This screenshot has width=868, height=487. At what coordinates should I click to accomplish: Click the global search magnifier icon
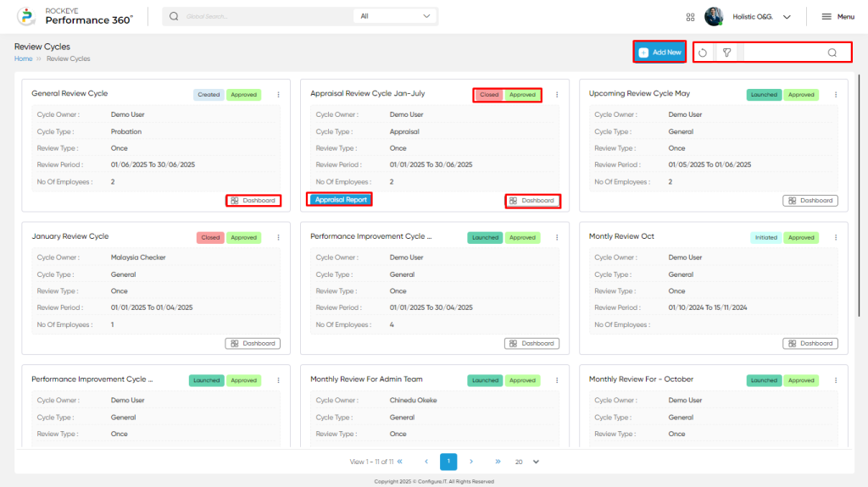point(174,16)
